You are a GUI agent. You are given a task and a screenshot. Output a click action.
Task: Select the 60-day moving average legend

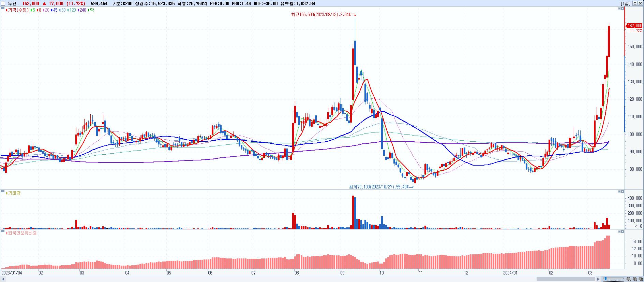click(62, 10)
